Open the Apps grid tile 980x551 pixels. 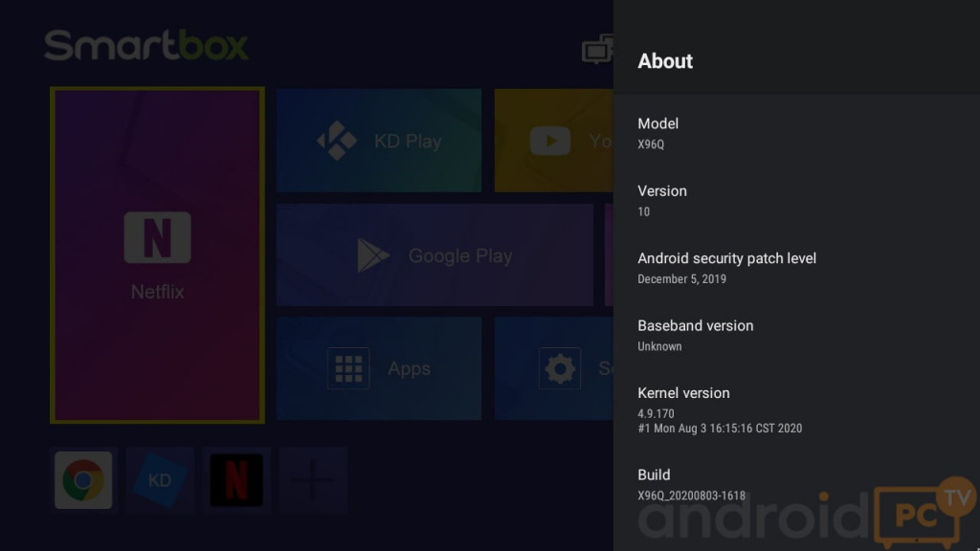click(379, 368)
